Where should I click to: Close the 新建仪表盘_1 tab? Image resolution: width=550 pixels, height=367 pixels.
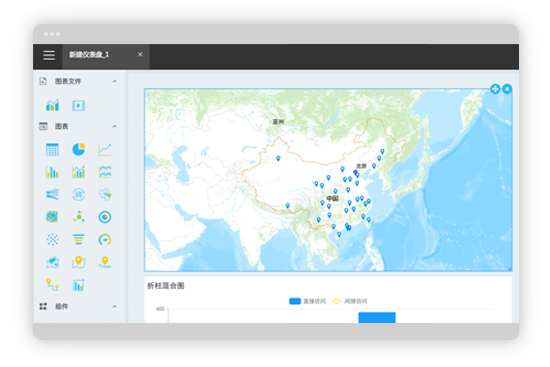(140, 54)
